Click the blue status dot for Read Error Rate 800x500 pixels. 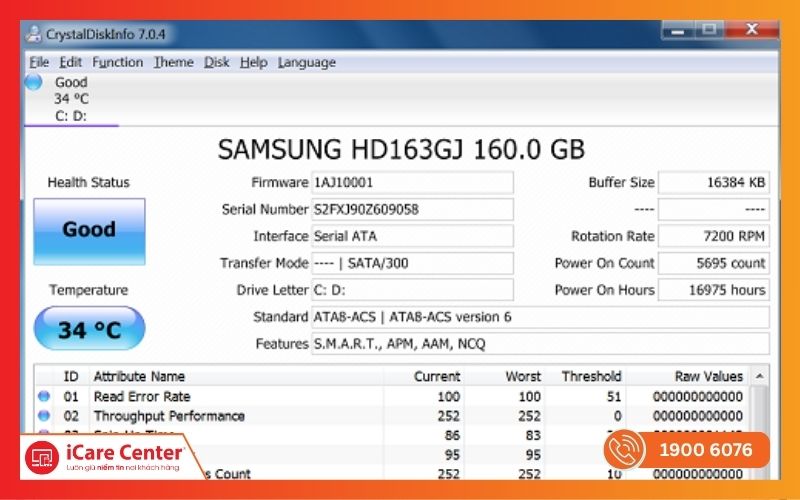[44, 396]
